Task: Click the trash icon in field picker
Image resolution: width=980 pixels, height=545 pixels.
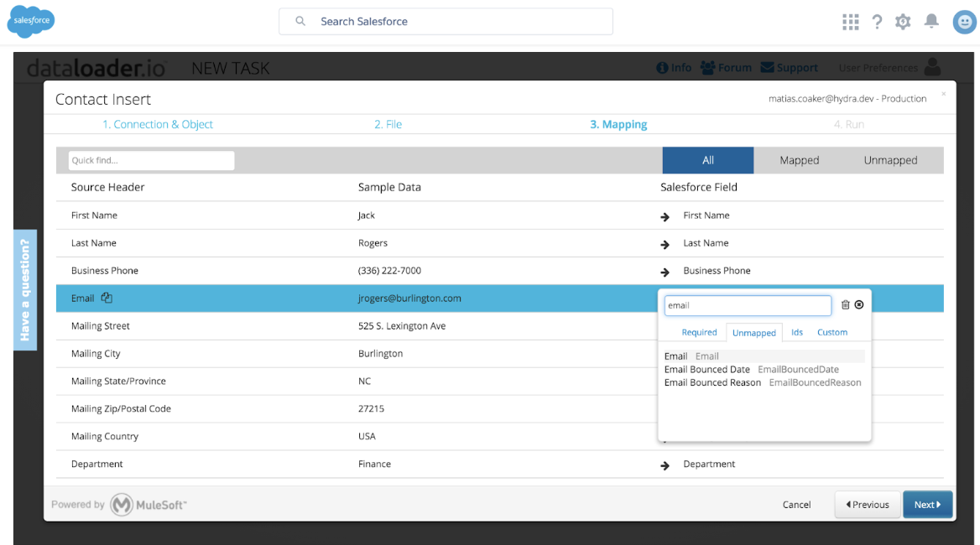Action: point(845,305)
